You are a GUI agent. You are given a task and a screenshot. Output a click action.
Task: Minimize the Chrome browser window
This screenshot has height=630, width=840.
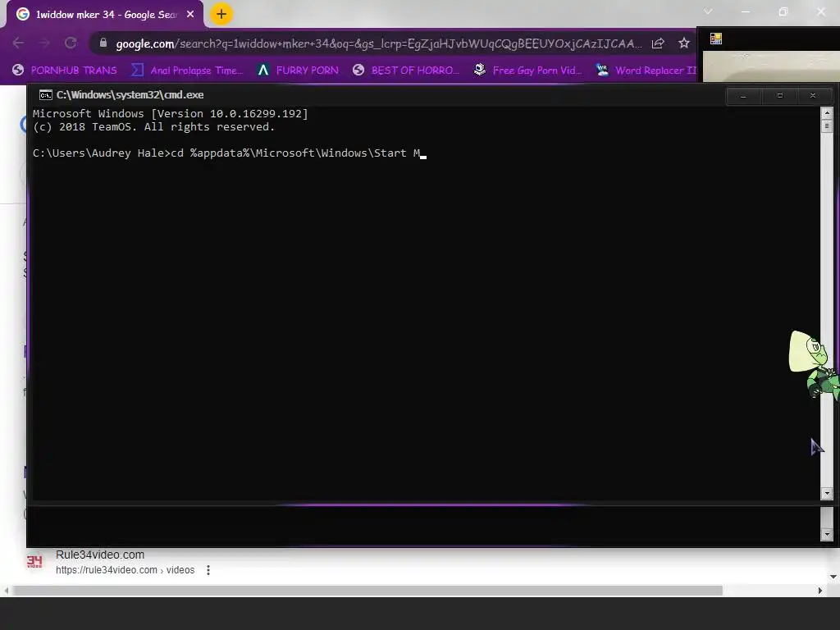[x=745, y=11]
